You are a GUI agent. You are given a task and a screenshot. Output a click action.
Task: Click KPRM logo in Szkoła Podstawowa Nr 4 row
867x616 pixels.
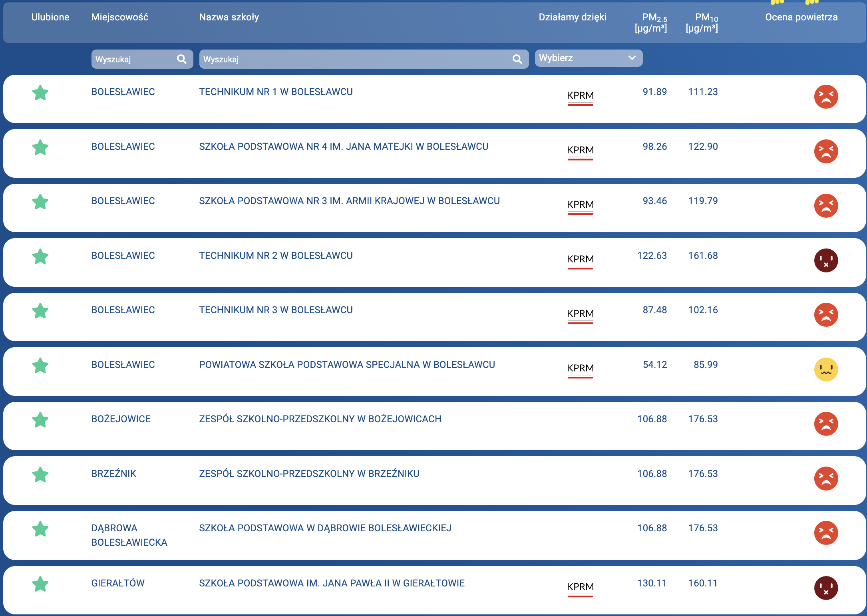point(581,152)
